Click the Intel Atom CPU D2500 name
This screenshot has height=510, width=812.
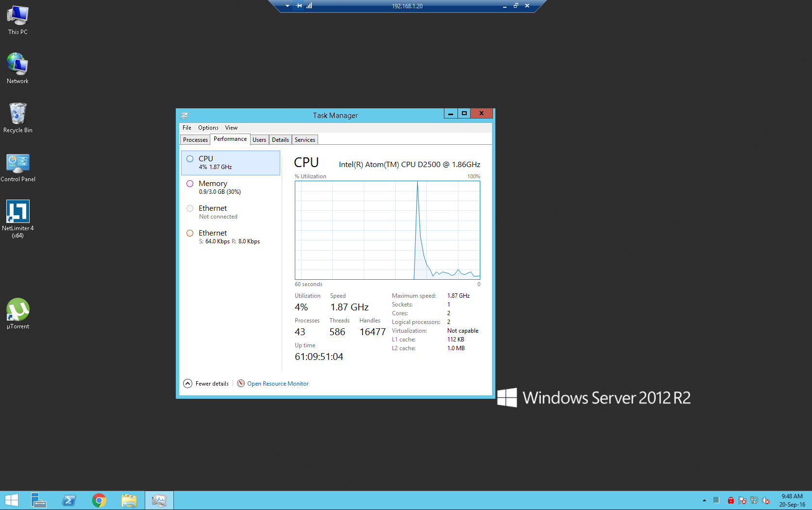(409, 165)
